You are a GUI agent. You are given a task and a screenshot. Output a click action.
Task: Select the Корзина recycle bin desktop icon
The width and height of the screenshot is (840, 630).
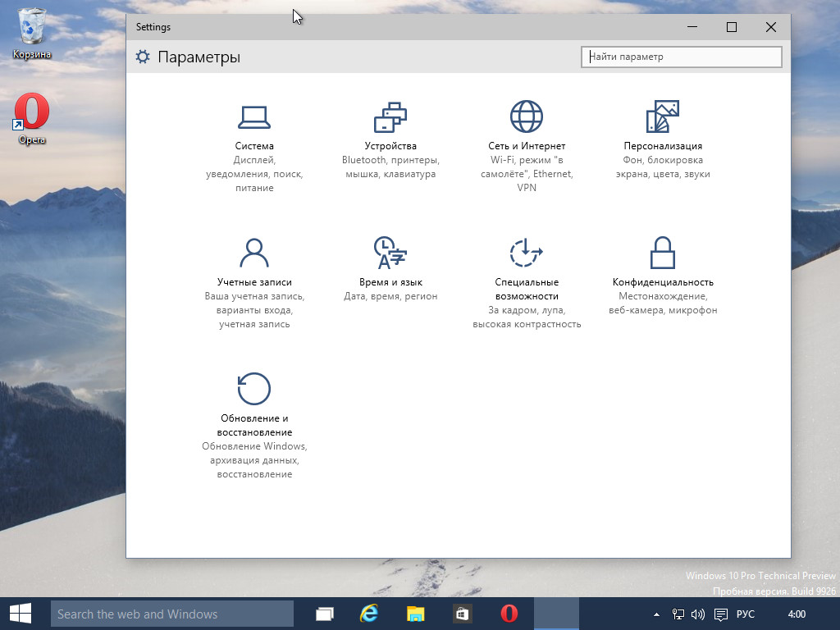32,33
